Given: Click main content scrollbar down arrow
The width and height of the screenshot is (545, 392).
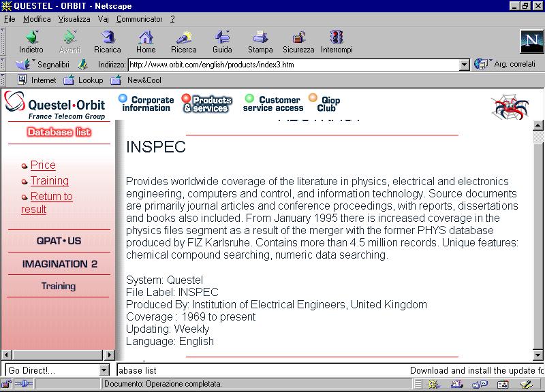Looking at the screenshot, I should [538, 355].
